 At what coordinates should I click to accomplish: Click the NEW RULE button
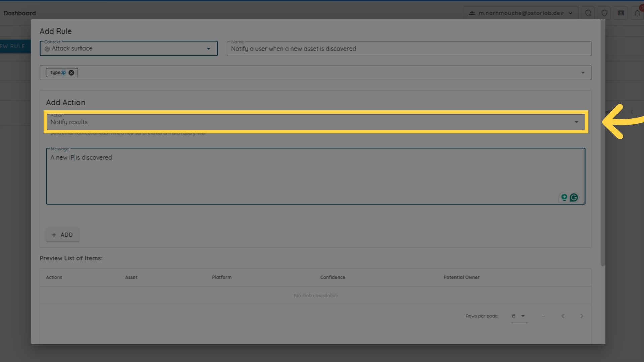coord(13,46)
